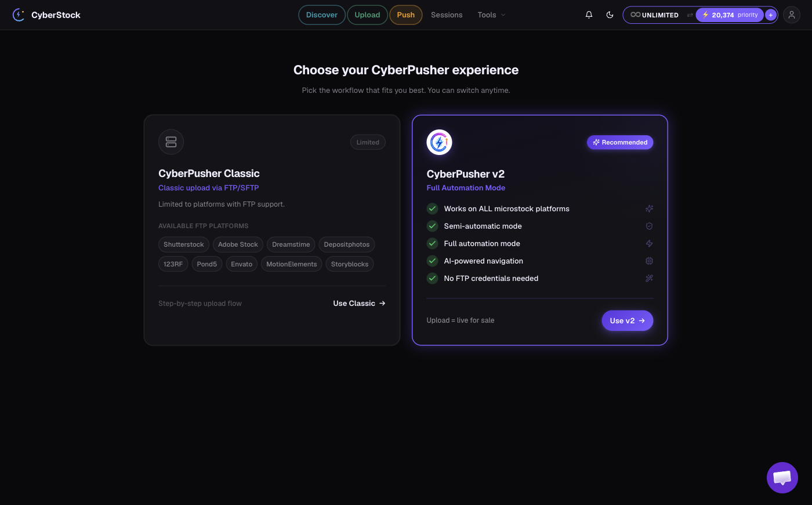This screenshot has width=812, height=505.
Task: Select the Shutterstock platform chip
Action: tap(184, 244)
